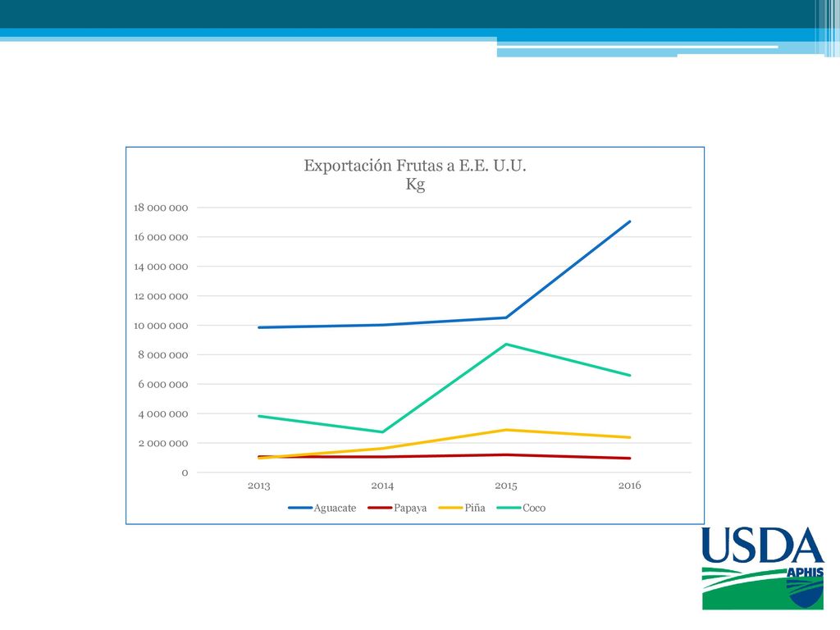This screenshot has height=630, width=840.
Task: Click the red Papaya legend line marker
Action: [380, 508]
